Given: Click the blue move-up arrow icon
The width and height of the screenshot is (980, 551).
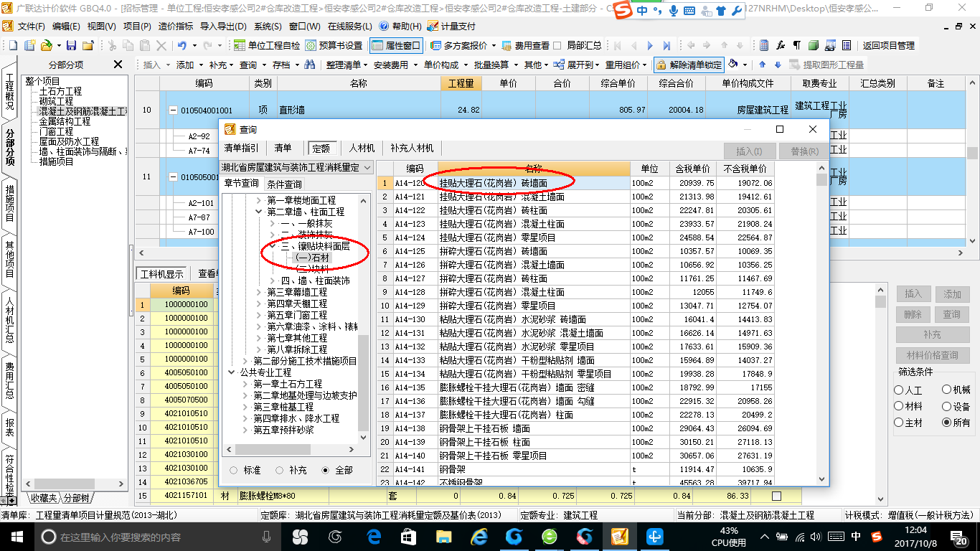Looking at the screenshot, I should point(763,65).
